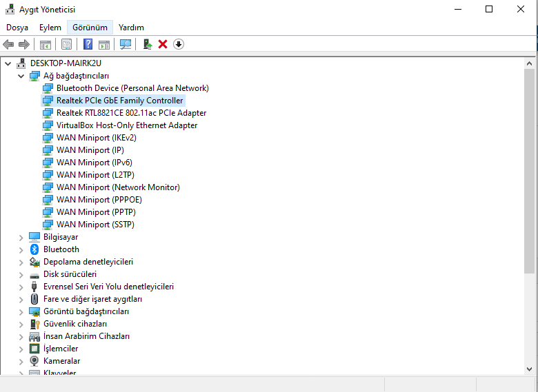Image resolution: width=538 pixels, height=392 pixels.
Task: Click the İnsan Arabirim Cihazları icon
Action: pos(34,336)
